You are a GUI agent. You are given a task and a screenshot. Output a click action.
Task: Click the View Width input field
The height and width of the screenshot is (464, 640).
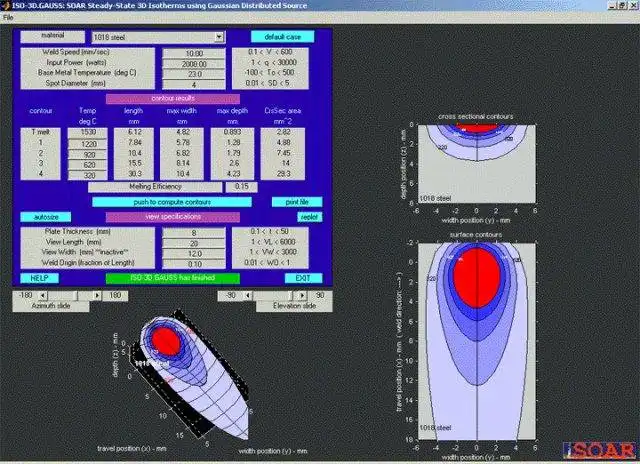(194, 253)
